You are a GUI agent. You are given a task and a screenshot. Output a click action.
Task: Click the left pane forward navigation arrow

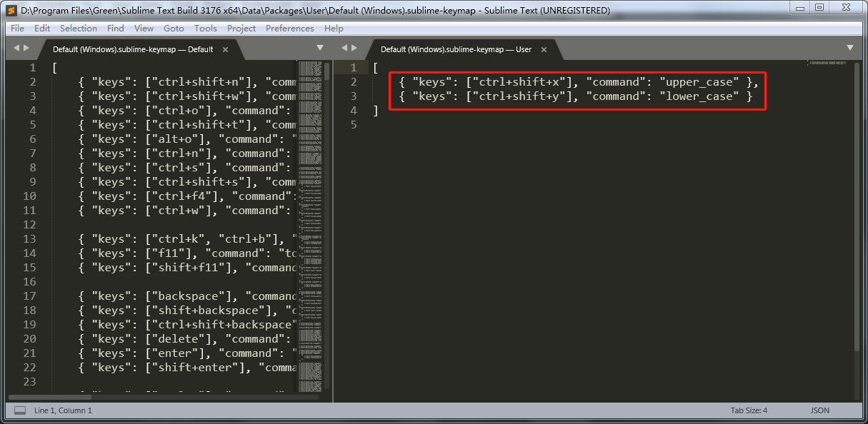[27, 47]
